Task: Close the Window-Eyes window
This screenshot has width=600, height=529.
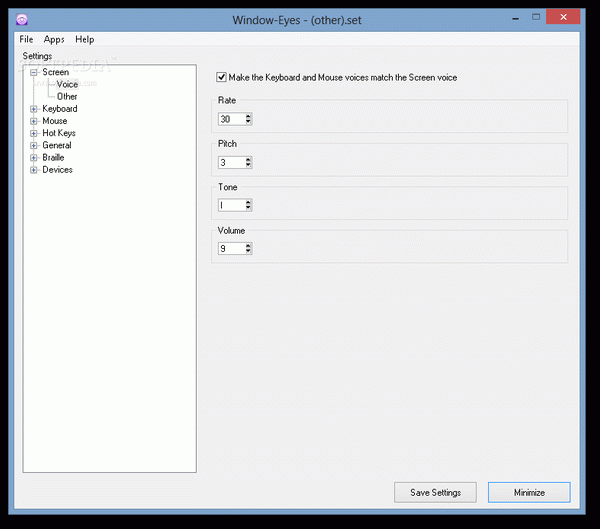Action: click(563, 17)
